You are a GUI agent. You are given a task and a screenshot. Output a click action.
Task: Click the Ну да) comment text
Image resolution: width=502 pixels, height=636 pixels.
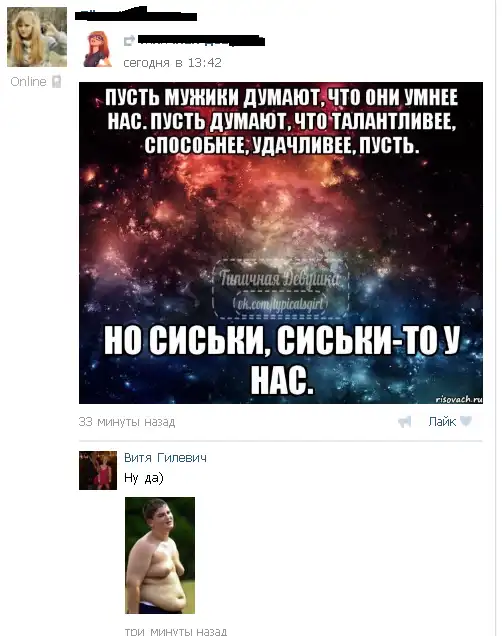pyautogui.click(x=144, y=479)
